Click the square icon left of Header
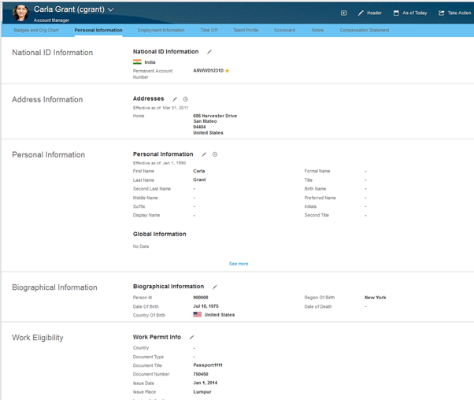Viewport: 474px width, 400px height. point(344,13)
